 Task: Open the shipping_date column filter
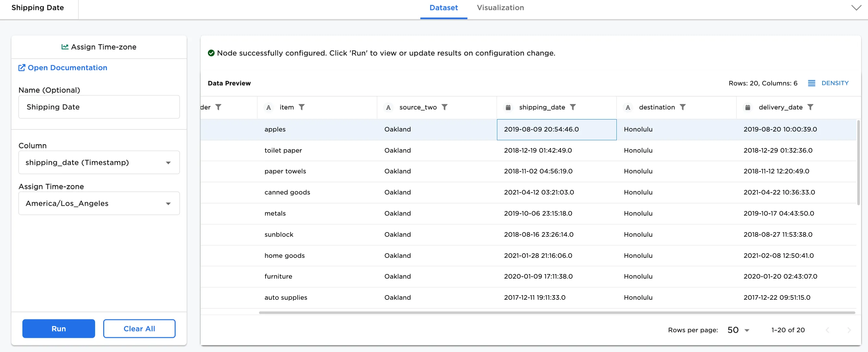pos(573,107)
